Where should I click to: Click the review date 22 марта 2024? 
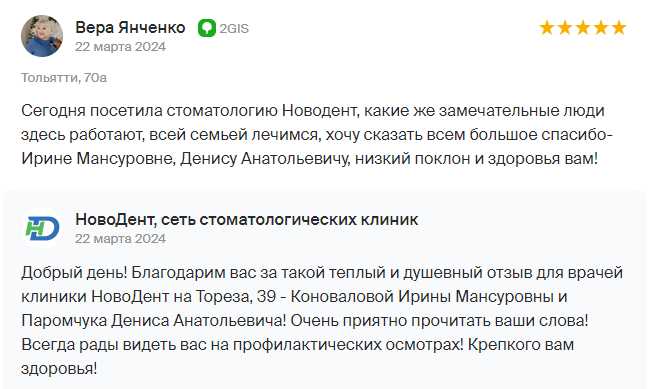[x=120, y=47]
